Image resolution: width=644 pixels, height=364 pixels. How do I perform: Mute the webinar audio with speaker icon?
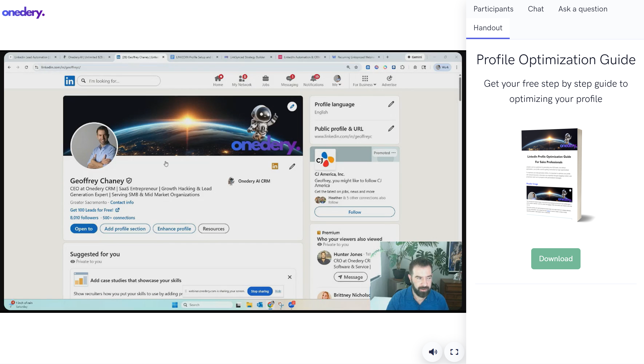coord(433,352)
